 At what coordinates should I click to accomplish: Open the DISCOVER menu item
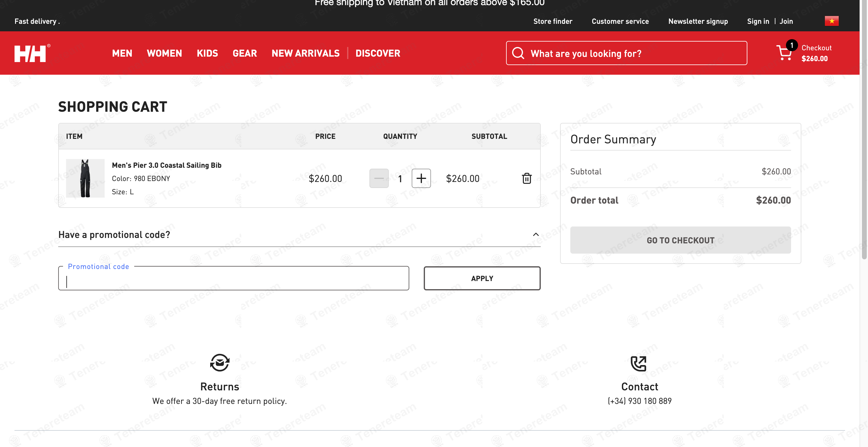(x=378, y=53)
